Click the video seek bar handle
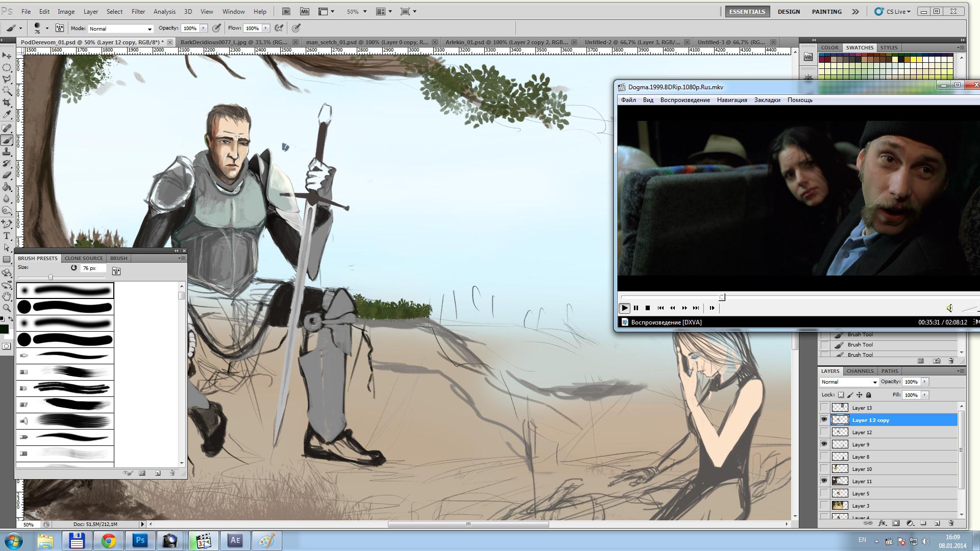The width and height of the screenshot is (980, 551). 722,297
